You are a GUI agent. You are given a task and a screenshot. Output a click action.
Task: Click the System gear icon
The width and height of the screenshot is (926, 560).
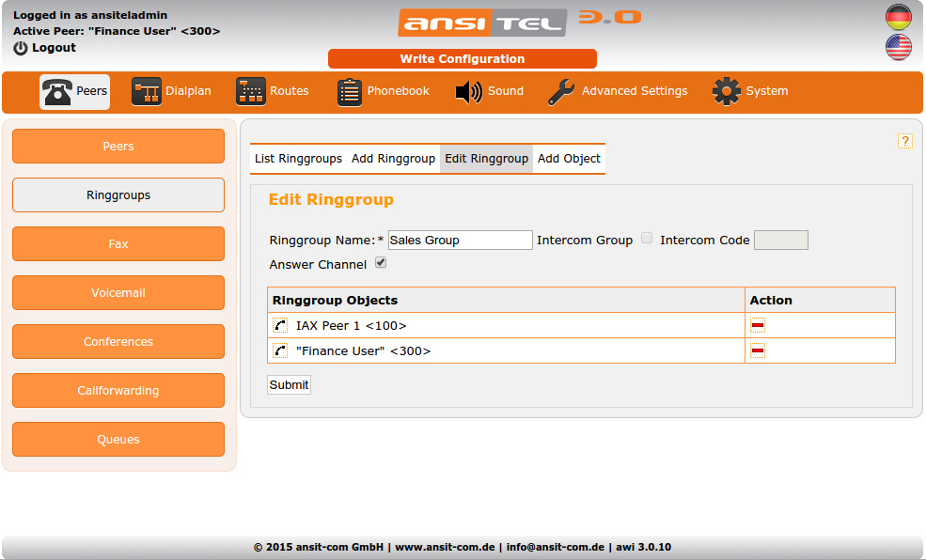tap(727, 92)
